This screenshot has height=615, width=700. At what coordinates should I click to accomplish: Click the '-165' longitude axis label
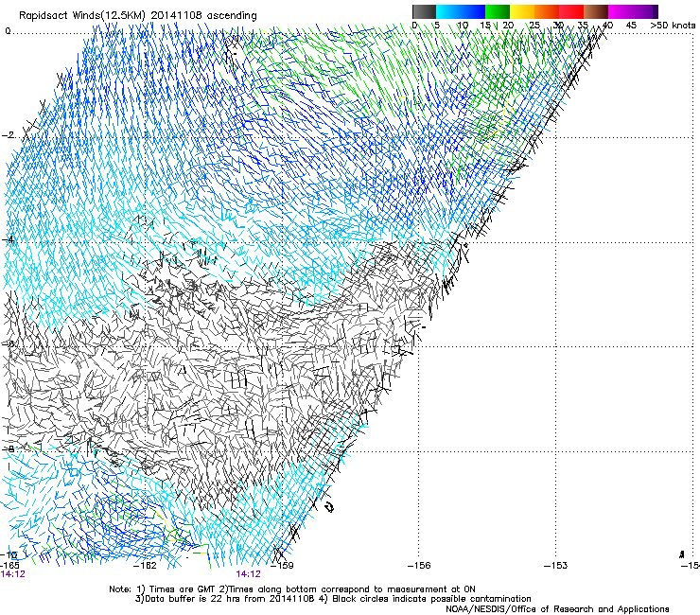9,565
